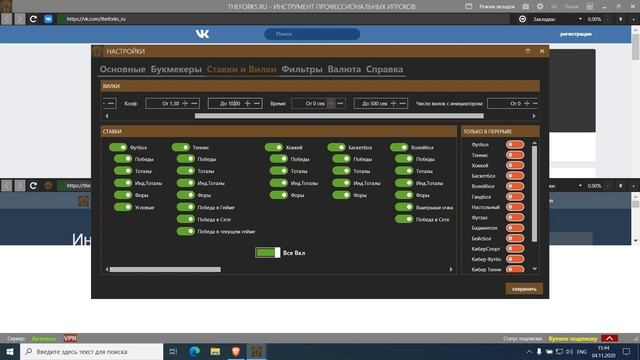Open the Справка tab
640x360 pixels.
pyautogui.click(x=384, y=69)
